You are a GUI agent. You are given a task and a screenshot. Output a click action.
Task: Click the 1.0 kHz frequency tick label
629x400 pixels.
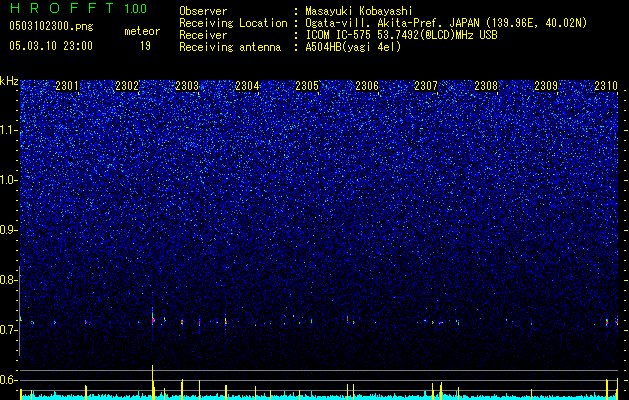click(x=9, y=180)
